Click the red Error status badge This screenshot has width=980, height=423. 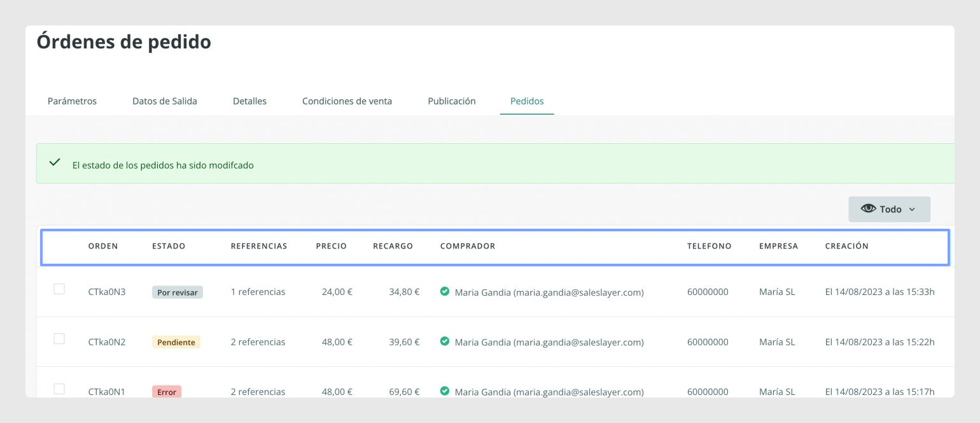[167, 392]
